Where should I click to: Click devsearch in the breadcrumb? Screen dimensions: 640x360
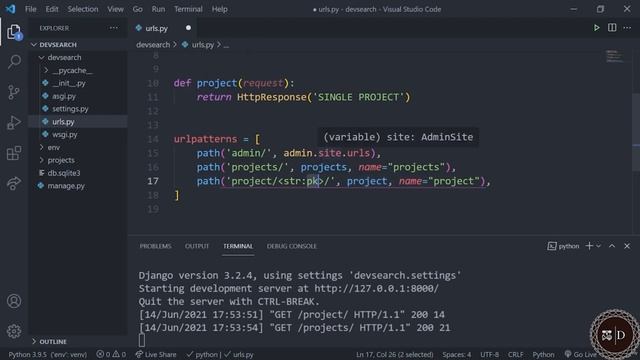[x=153, y=45]
